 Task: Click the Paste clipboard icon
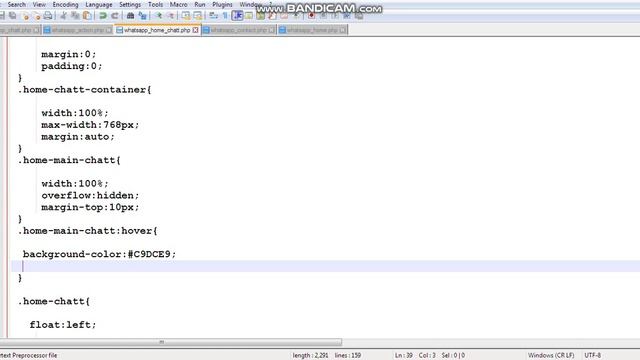(87, 16)
